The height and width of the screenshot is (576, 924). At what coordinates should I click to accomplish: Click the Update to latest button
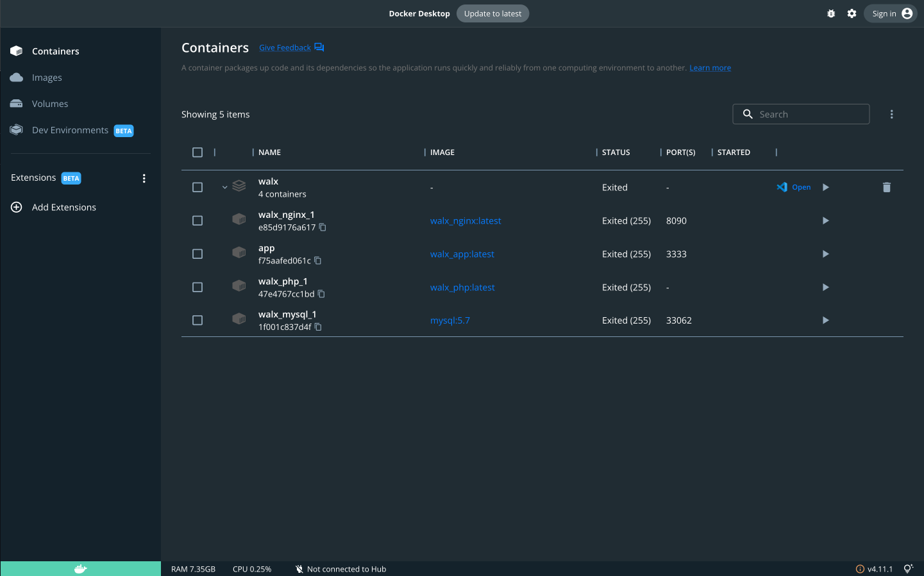click(492, 13)
